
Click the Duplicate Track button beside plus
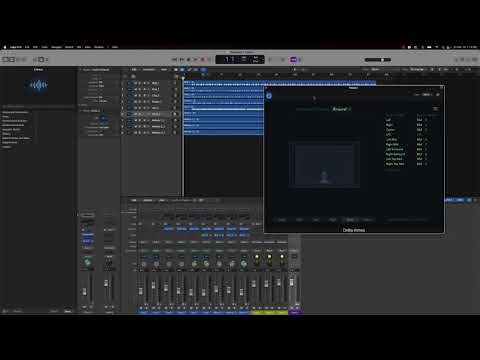[x=134, y=76]
